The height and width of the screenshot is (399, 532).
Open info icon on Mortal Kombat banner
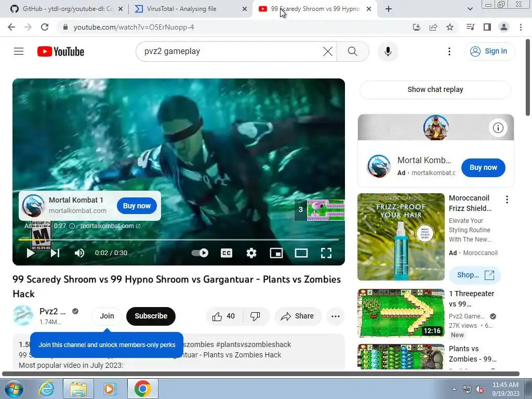pos(498,128)
